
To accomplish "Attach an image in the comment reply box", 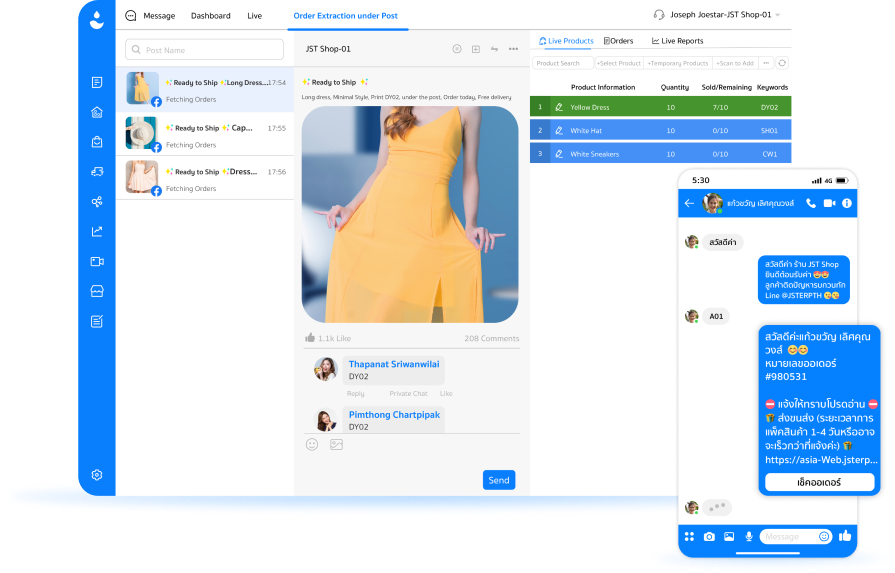I will [x=336, y=445].
